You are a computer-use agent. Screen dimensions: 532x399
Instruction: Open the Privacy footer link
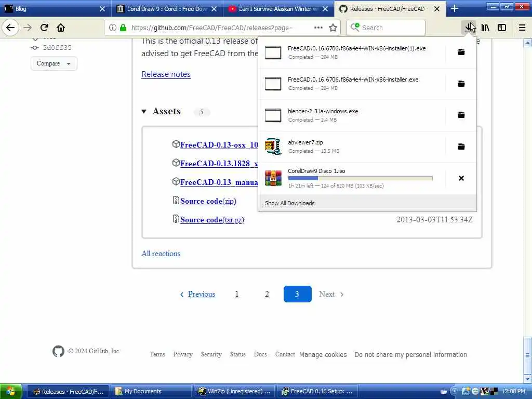(x=183, y=354)
